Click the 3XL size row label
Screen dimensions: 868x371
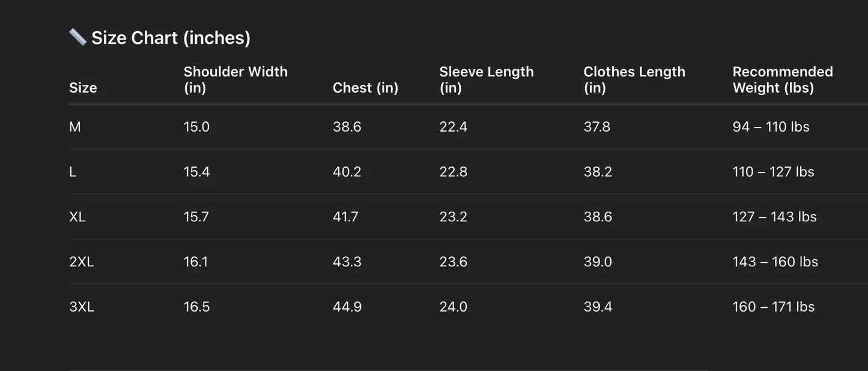(x=82, y=307)
